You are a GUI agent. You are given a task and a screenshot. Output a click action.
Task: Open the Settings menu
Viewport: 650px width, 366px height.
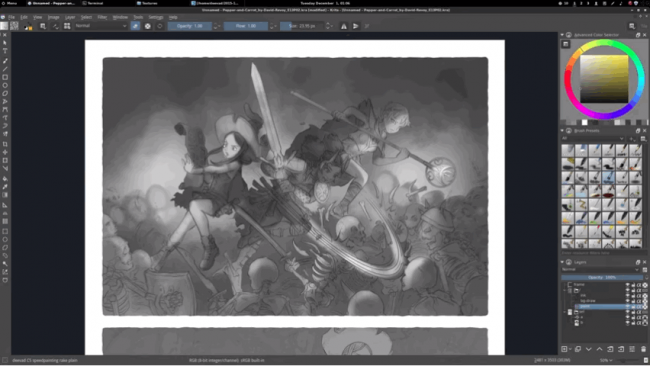pyautogui.click(x=155, y=17)
